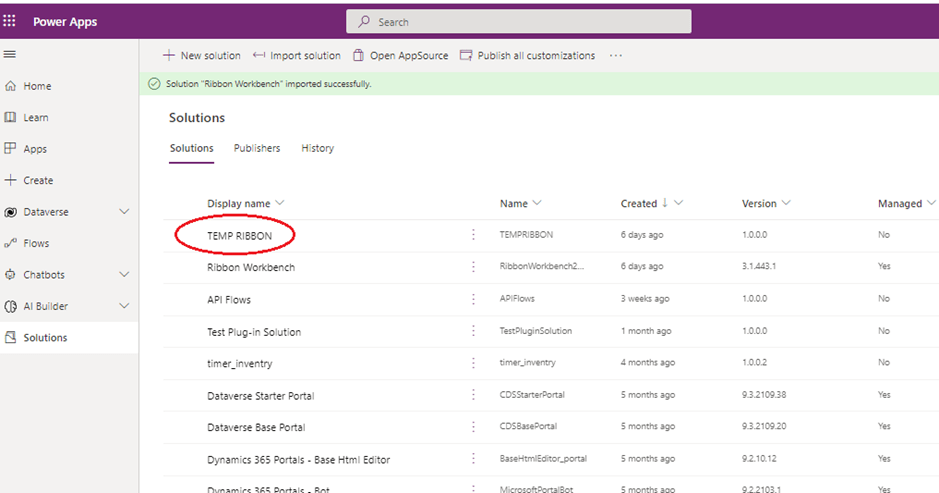Open Flows in the sidebar

tap(36, 243)
